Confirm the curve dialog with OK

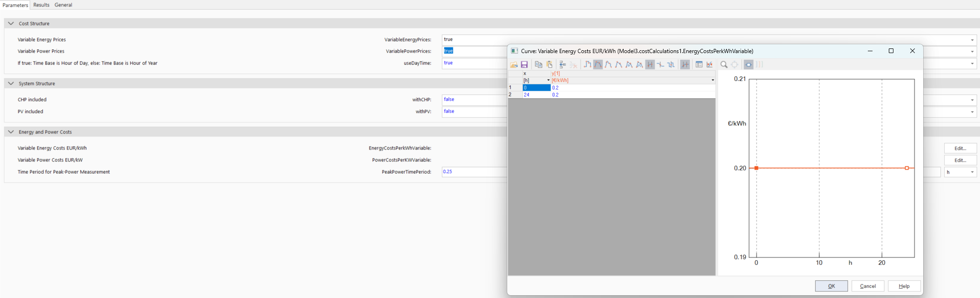[831, 286]
